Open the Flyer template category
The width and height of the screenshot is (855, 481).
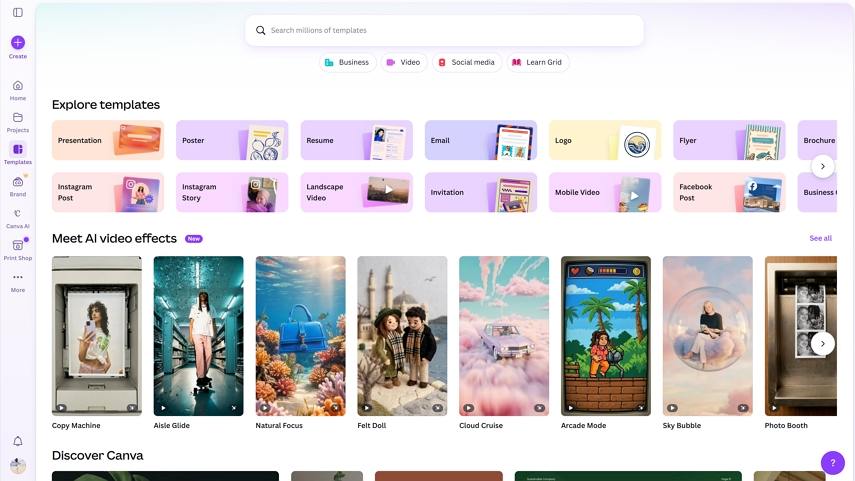(730, 140)
